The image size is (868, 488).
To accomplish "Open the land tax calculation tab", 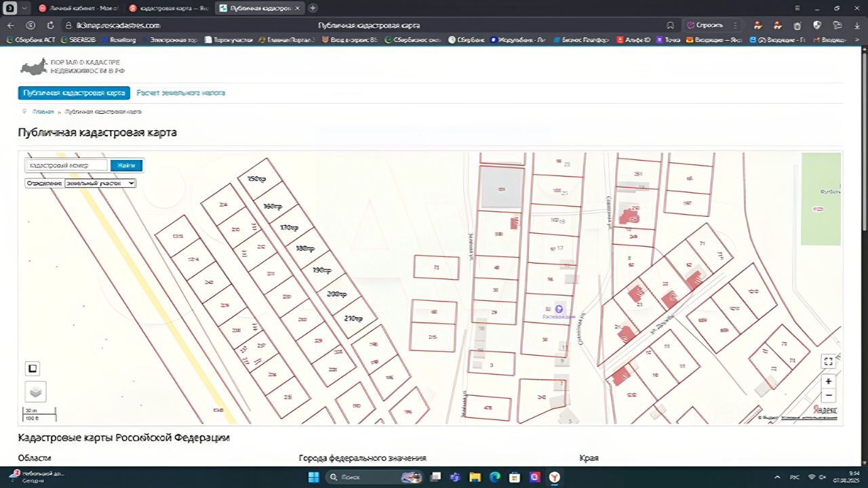I will tap(180, 93).
